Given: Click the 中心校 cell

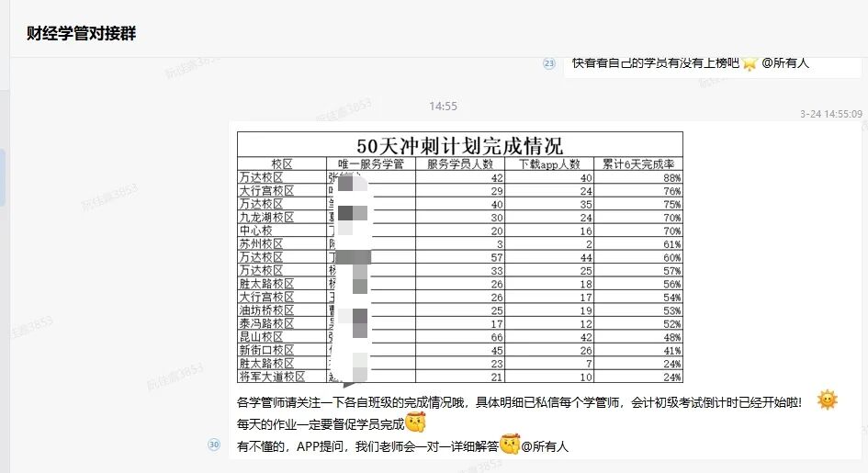Looking at the screenshot, I should [x=282, y=231].
